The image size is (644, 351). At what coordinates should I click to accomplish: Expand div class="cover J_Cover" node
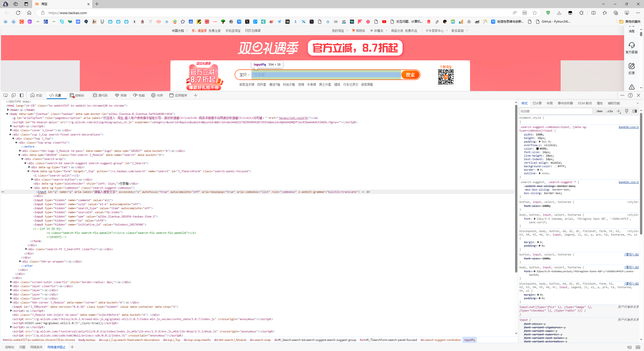[11, 130]
